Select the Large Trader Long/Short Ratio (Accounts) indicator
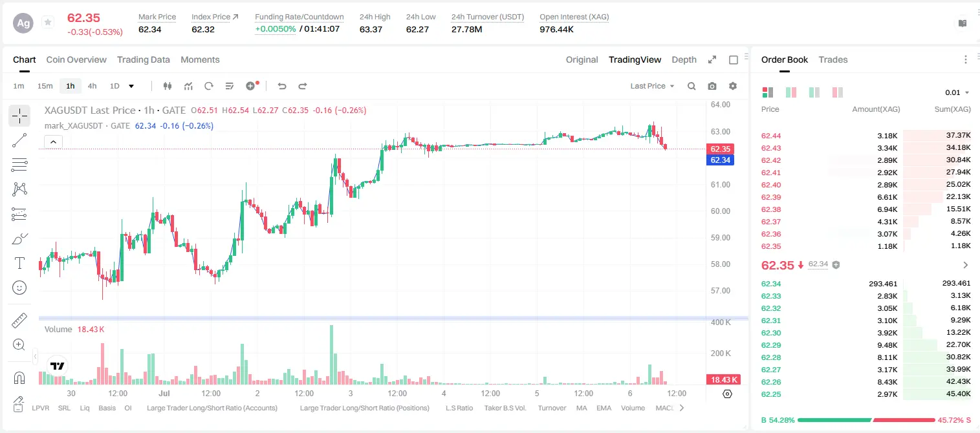Viewport: 980px width, 433px height. click(x=212, y=408)
